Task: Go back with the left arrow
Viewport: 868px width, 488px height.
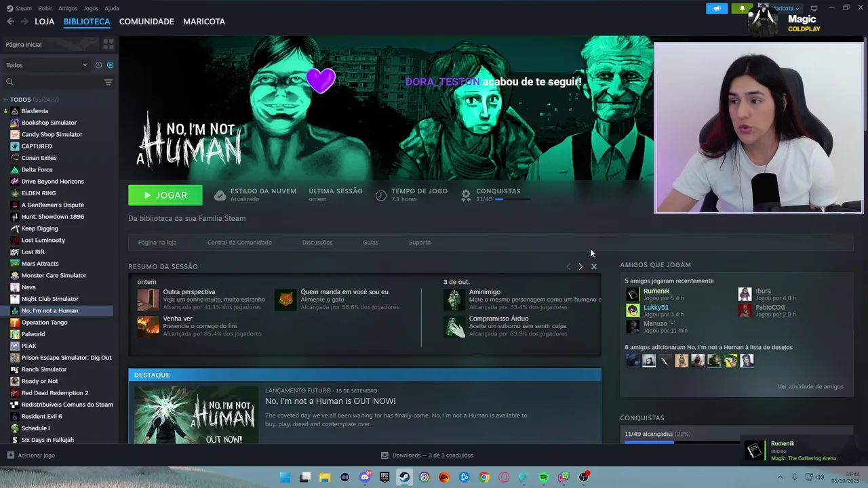Action: pos(10,22)
